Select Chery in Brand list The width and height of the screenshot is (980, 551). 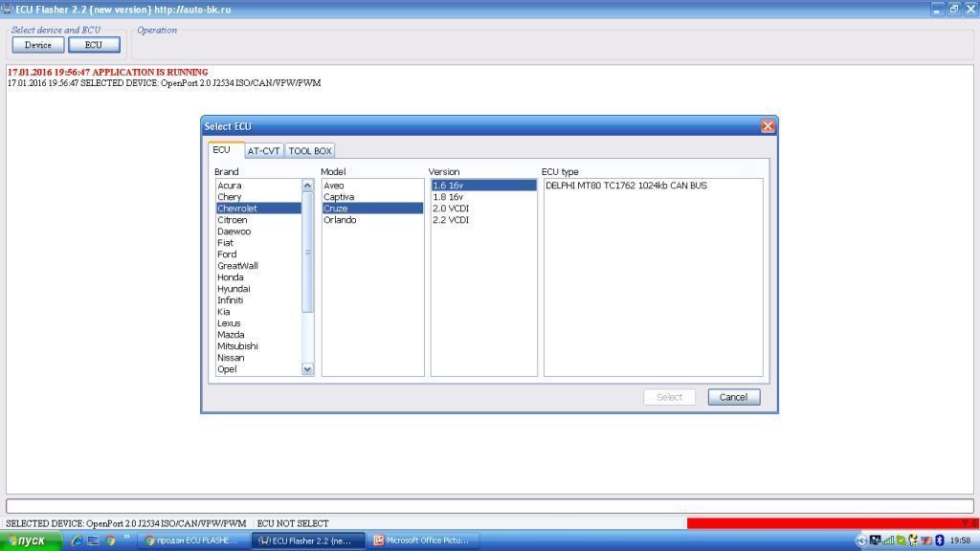(258, 197)
